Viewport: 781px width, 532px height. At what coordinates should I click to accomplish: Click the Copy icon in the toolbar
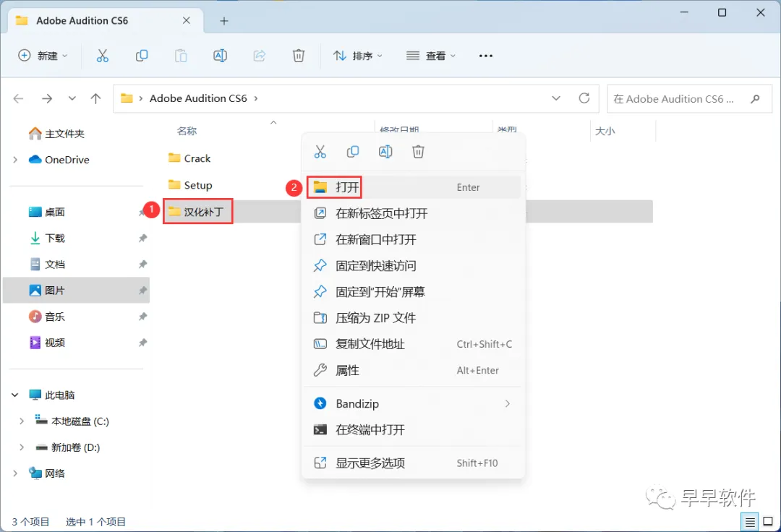[x=142, y=56]
